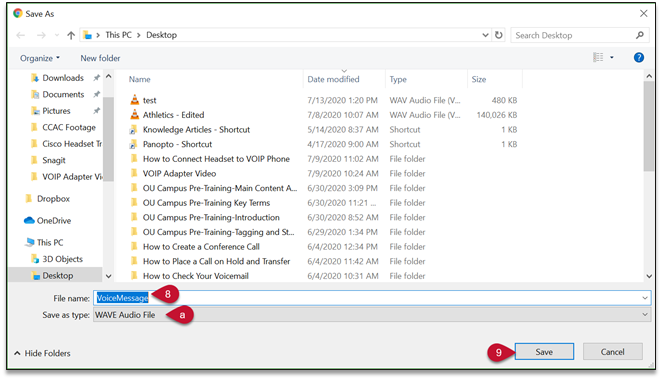Viewport: 662px width, 380px height.
Task: Select VOIP Adapter Video folder in list
Action: click(179, 174)
